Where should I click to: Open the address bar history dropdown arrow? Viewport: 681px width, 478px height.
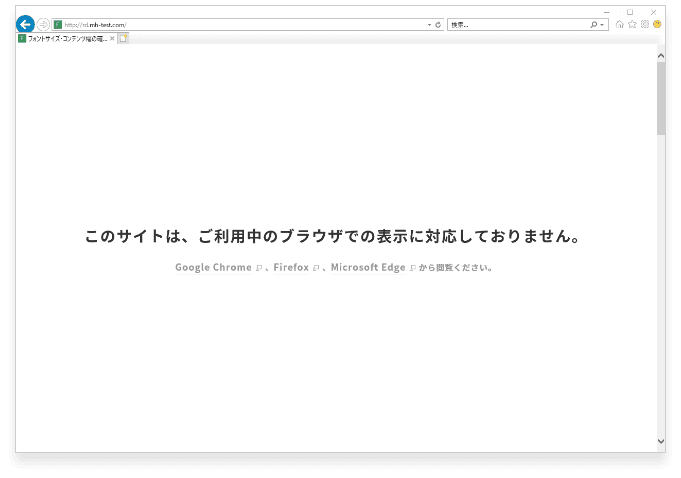pyautogui.click(x=429, y=25)
